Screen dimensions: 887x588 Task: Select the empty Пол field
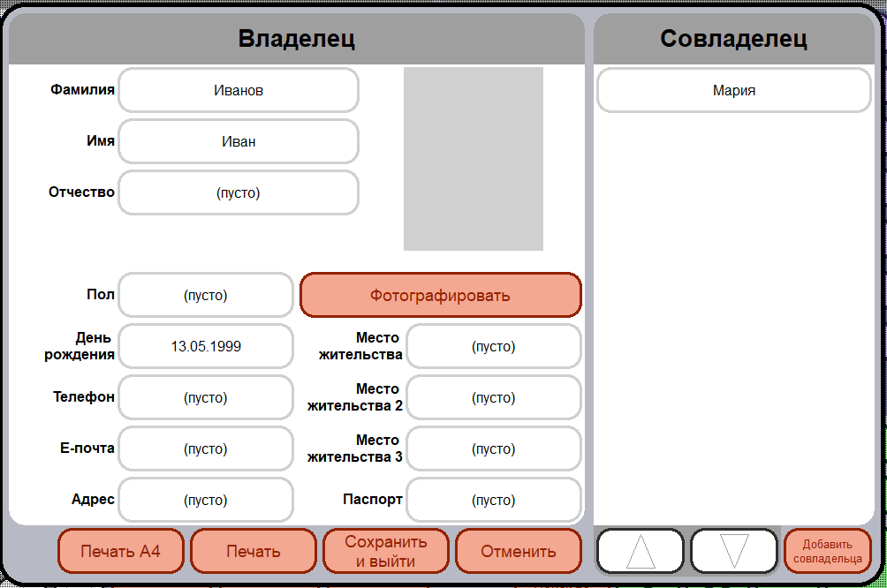click(205, 295)
